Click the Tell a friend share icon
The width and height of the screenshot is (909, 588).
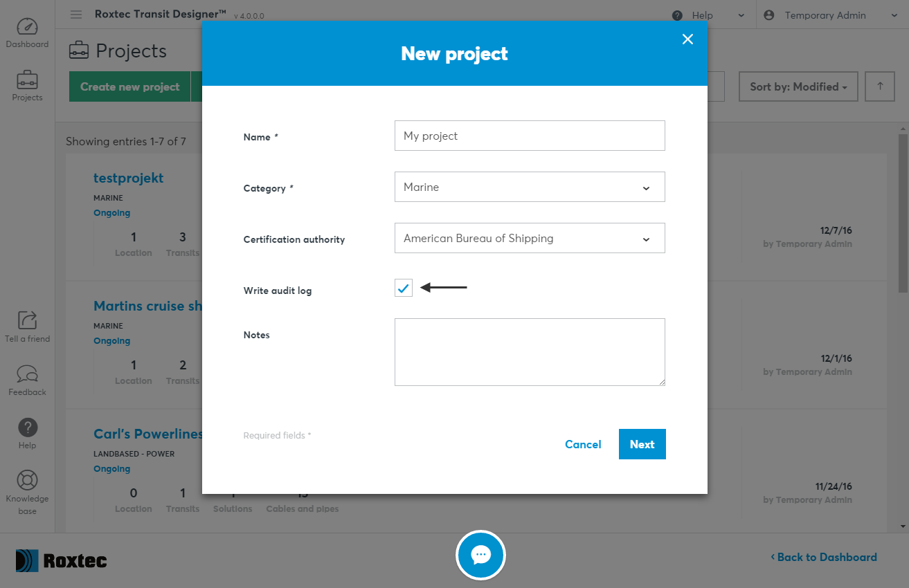(x=27, y=320)
